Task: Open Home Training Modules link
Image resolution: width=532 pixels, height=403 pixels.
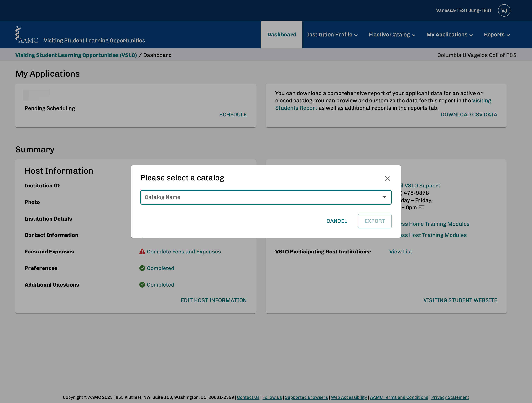Action: coord(435,224)
